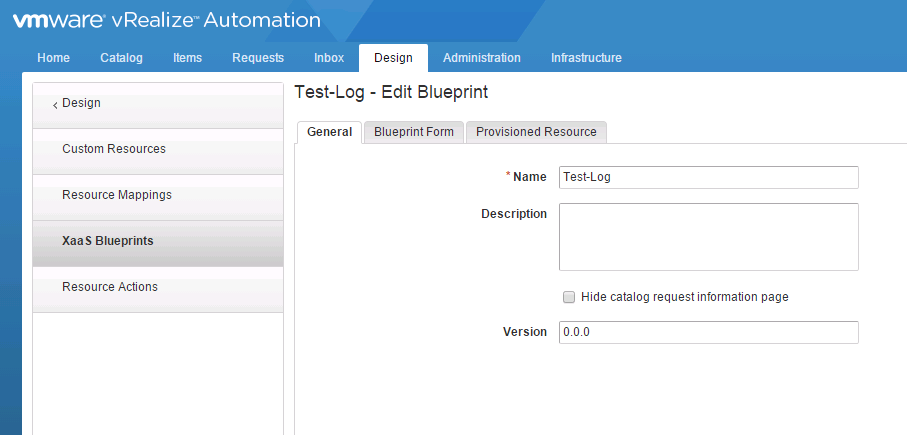Switch to the Infrastructure tab
This screenshot has width=907, height=435.
point(587,58)
